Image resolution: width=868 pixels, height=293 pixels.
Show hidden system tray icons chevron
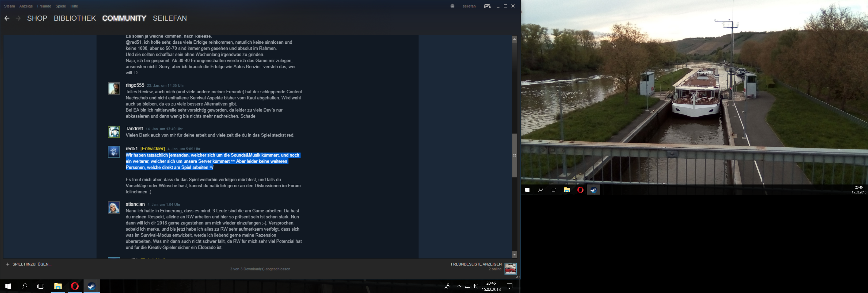(459, 286)
